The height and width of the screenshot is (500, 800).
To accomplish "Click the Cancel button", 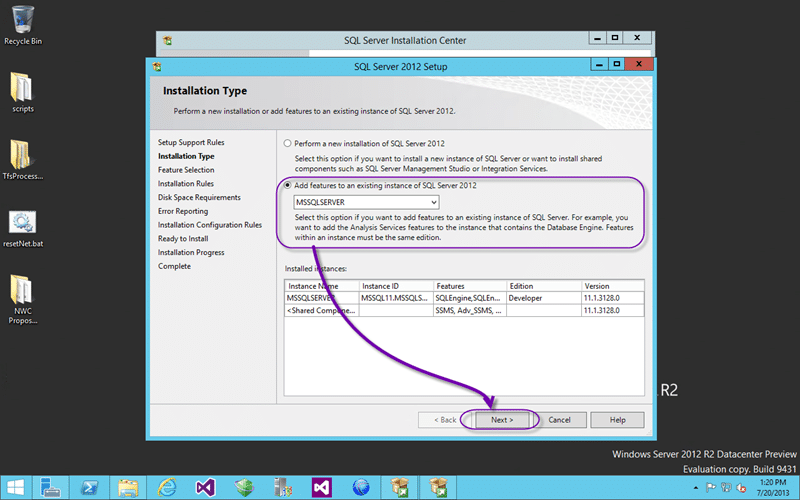I will click(560, 420).
